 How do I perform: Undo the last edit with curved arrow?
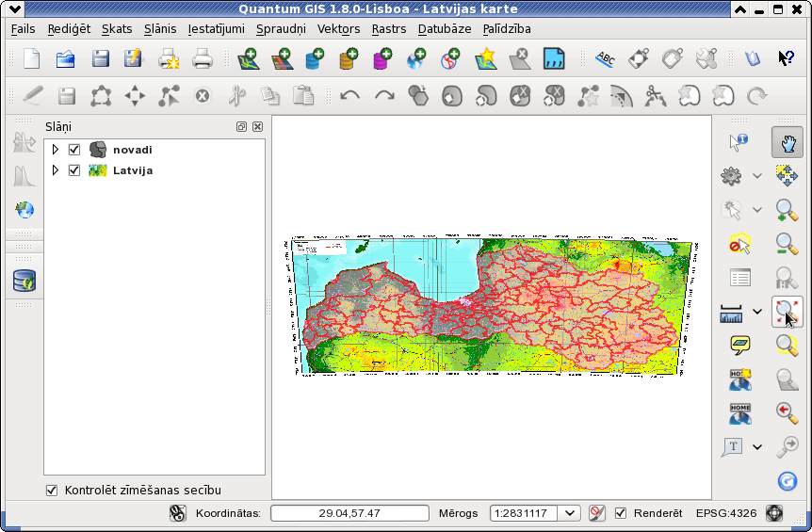click(x=350, y=96)
